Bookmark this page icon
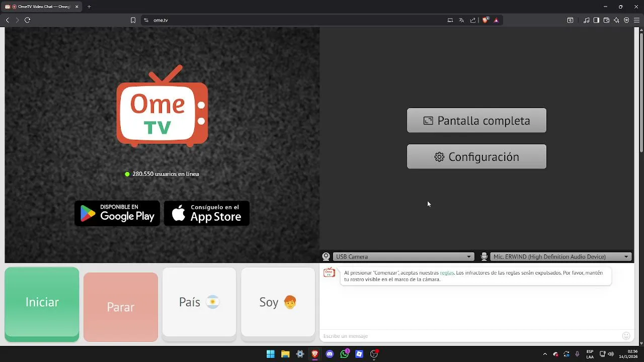This screenshot has height=362, width=644. coord(133,20)
